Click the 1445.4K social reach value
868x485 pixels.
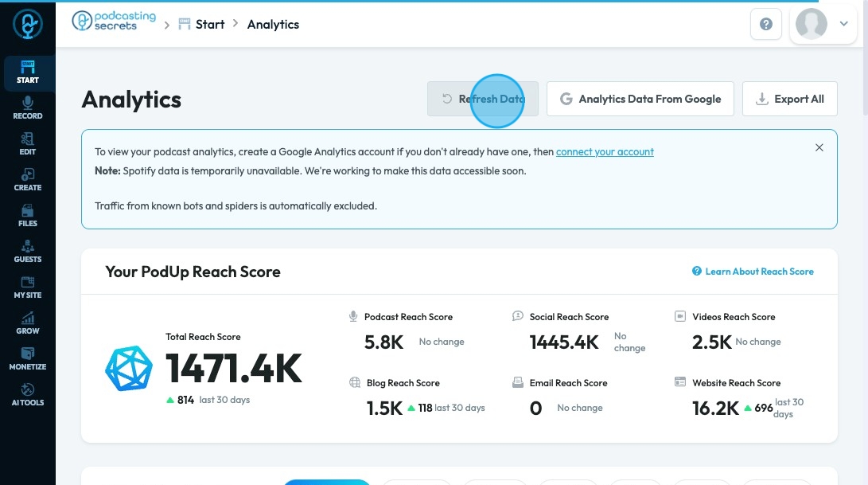point(564,342)
